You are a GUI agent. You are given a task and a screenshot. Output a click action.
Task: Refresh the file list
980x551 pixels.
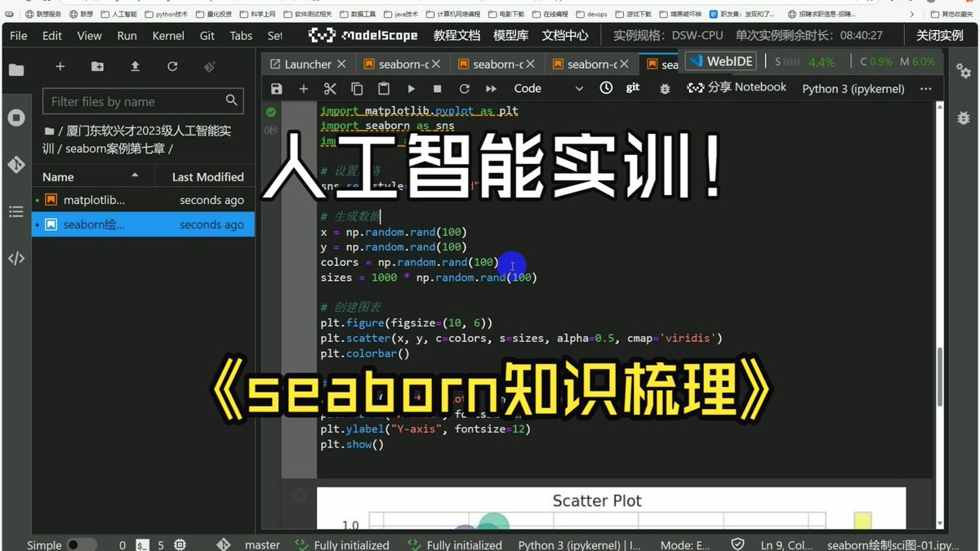(x=172, y=66)
